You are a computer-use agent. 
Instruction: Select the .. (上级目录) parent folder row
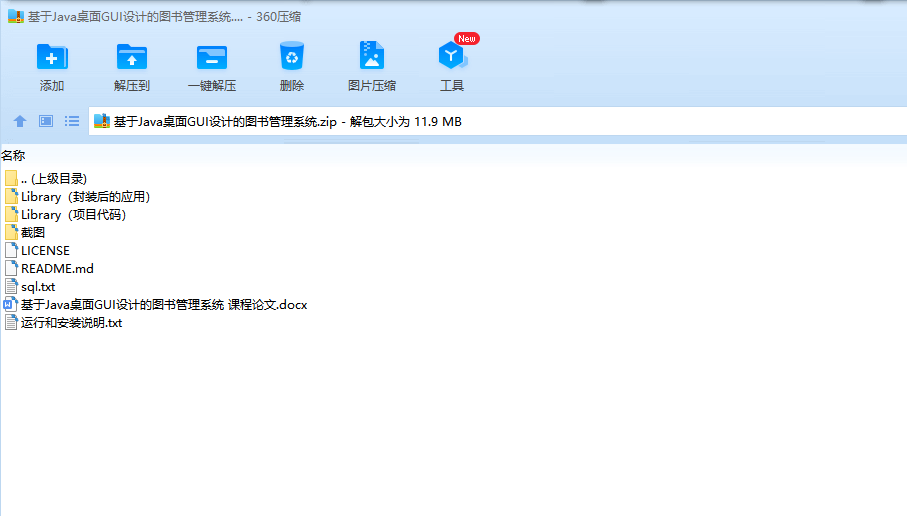[46, 179]
